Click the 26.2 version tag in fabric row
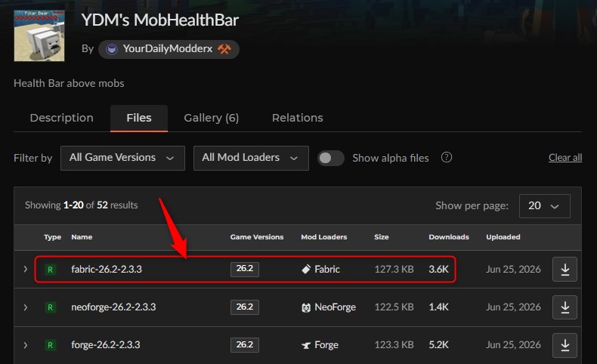This screenshot has width=597, height=364. click(x=244, y=269)
